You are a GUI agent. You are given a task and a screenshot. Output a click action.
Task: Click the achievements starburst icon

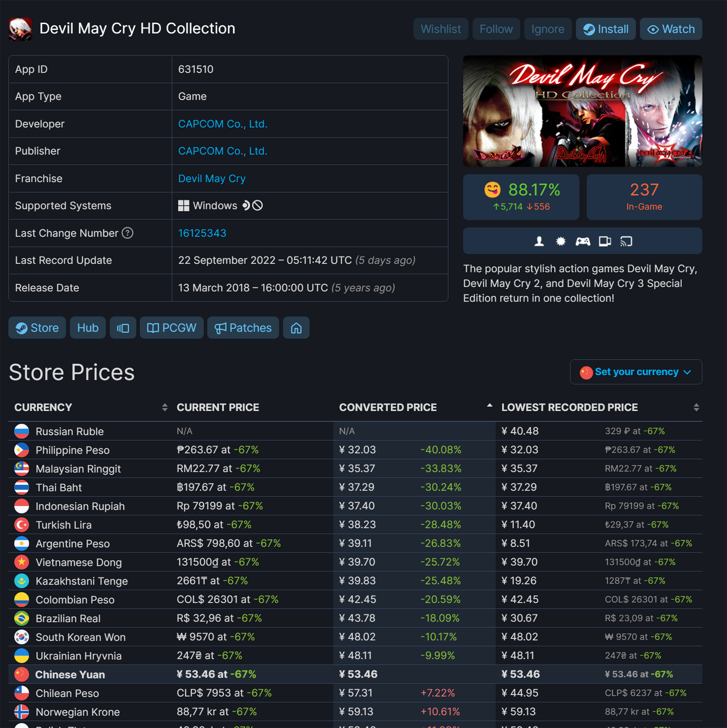click(560, 241)
